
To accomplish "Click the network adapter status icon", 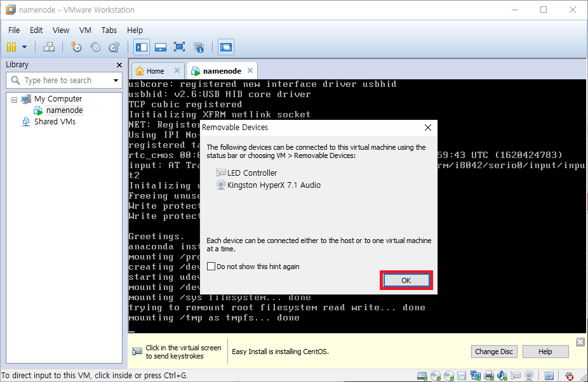I will click(476, 376).
